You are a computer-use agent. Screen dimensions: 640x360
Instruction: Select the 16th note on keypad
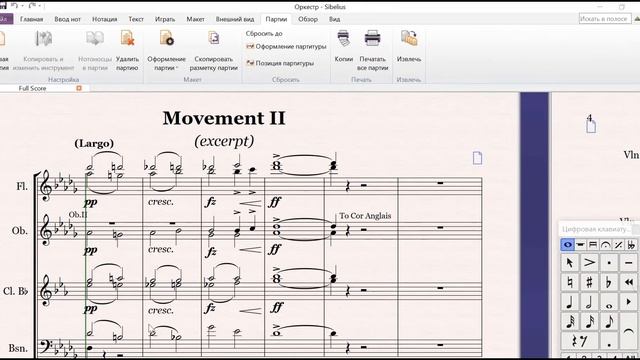point(589,322)
